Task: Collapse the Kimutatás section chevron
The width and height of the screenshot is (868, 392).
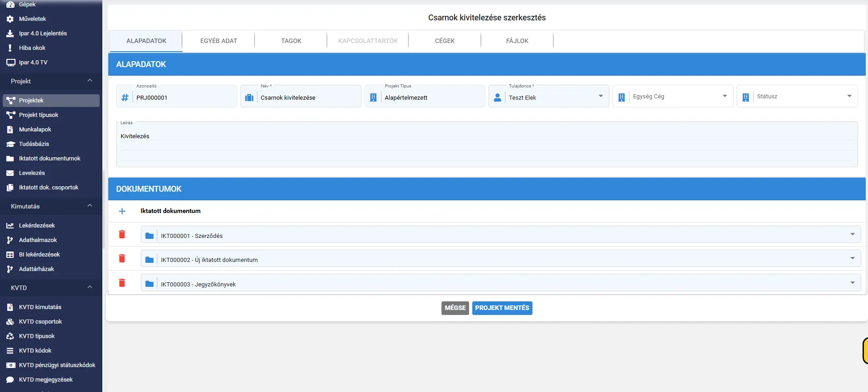Action: point(90,206)
